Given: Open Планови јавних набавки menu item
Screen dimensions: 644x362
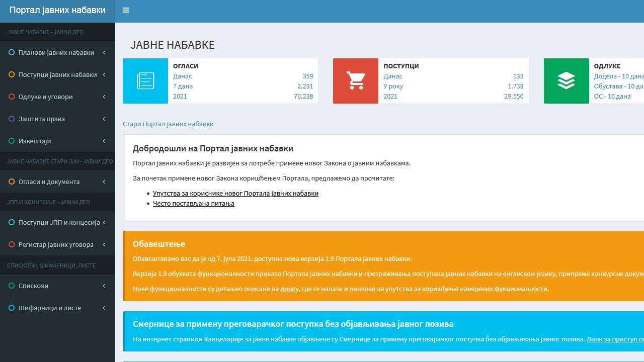Looking at the screenshot, I should 57,52.
